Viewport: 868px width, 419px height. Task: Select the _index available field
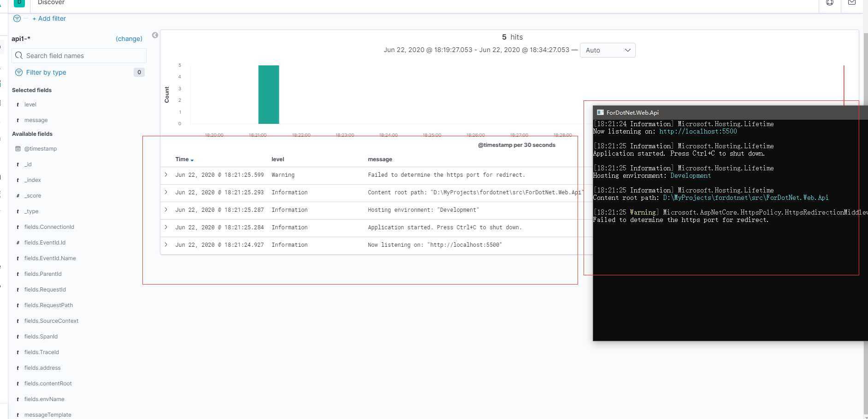click(33, 180)
